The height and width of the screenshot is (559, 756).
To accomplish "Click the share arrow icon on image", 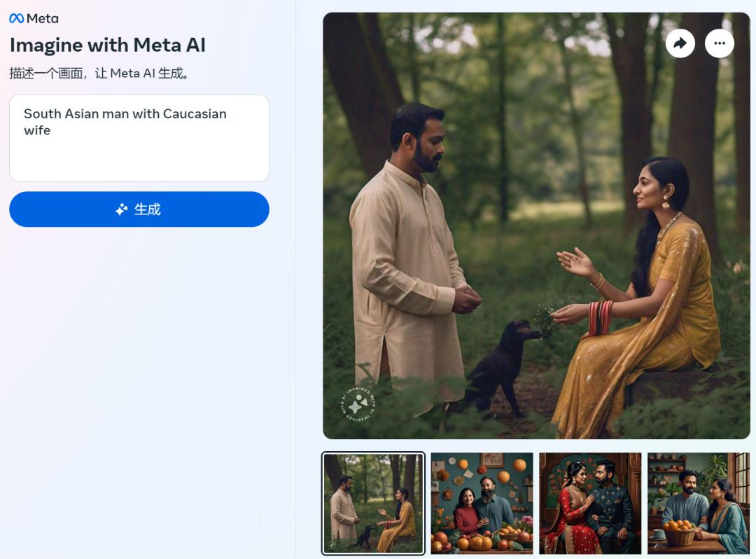I will coord(680,43).
